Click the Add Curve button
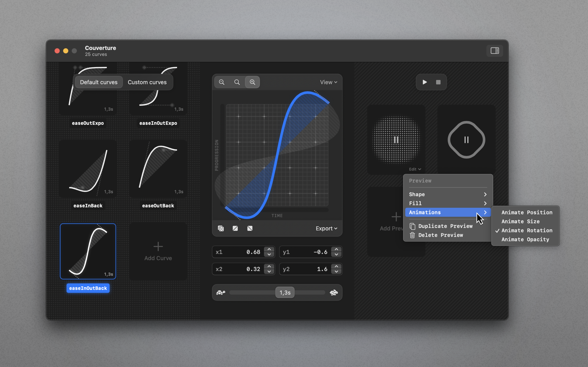This screenshot has height=367, width=588. click(158, 251)
